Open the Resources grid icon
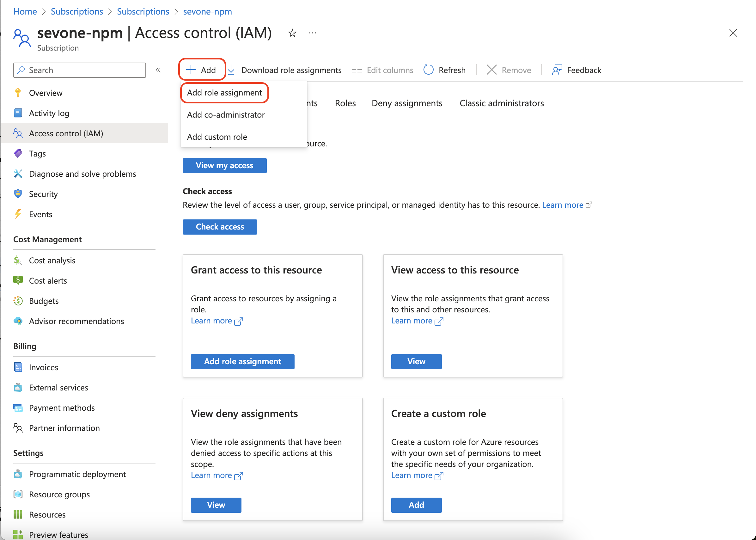This screenshot has width=756, height=540. 18,515
